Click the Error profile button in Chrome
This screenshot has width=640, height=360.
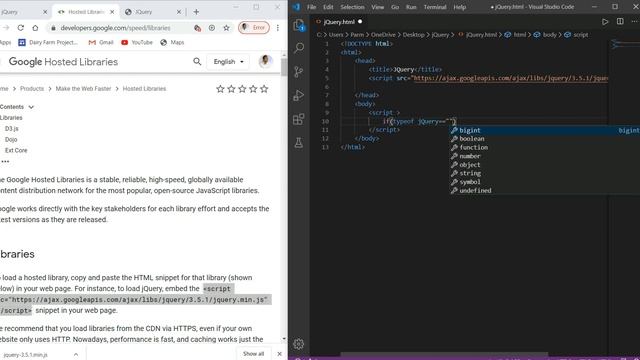pyautogui.click(x=254, y=28)
